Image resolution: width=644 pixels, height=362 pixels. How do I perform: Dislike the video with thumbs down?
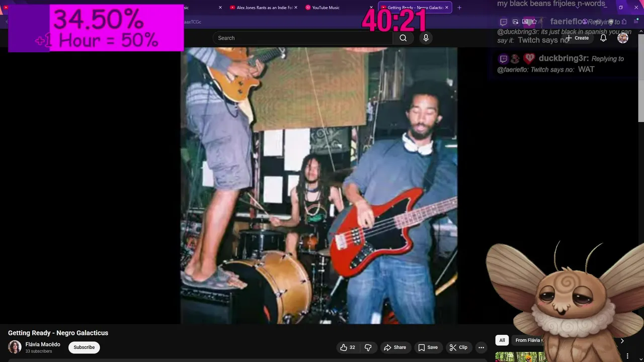368,347
